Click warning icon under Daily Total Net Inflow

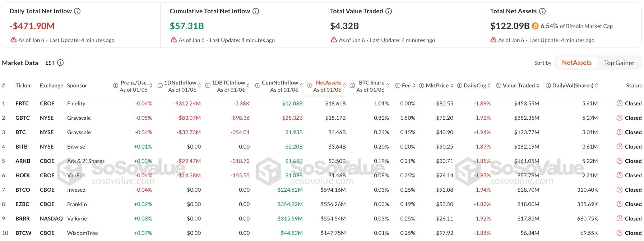pyautogui.click(x=13, y=40)
